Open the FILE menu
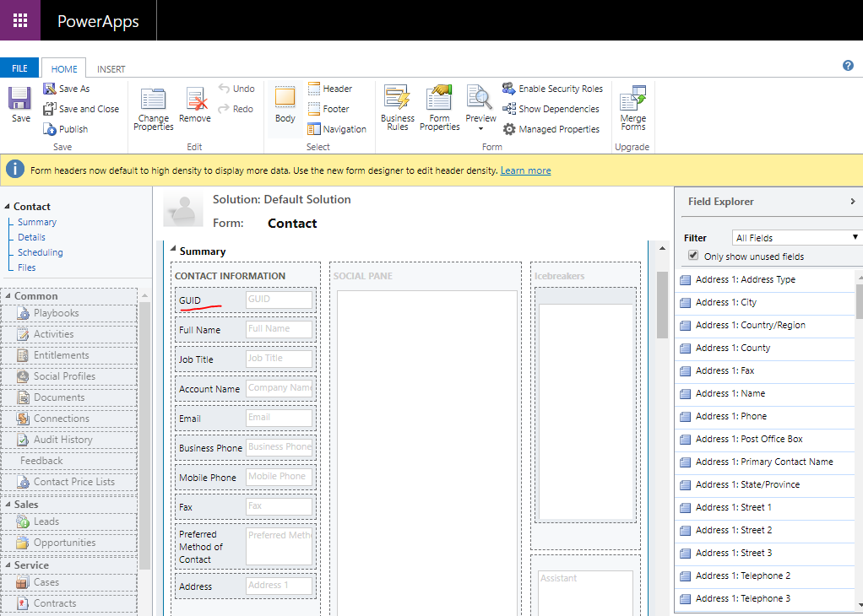The image size is (863, 616). pos(20,68)
